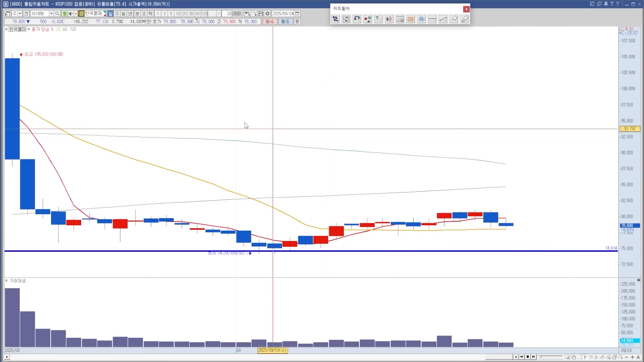This screenshot has width=644, height=362.
Task: Click the circle drawing tool icon
Action: (x=422, y=19)
